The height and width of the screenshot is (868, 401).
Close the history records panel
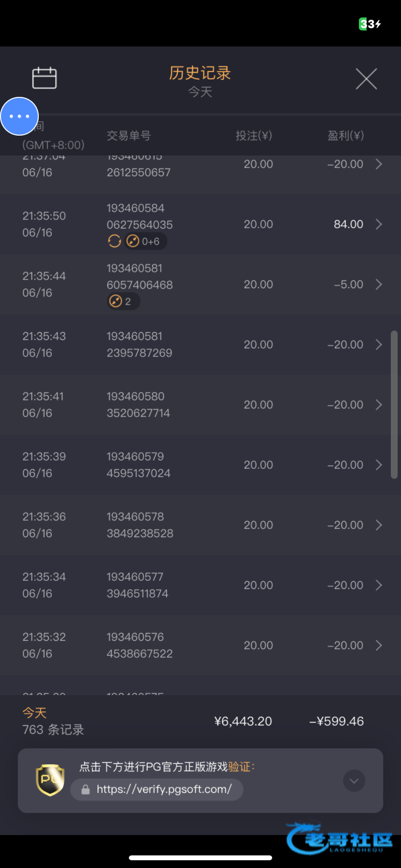pyautogui.click(x=366, y=79)
